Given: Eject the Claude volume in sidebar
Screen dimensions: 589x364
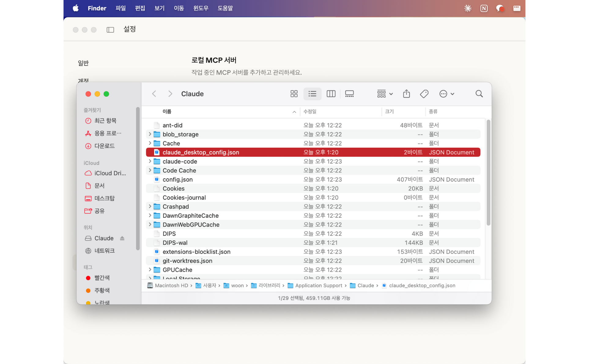Looking at the screenshot, I should tap(122, 238).
